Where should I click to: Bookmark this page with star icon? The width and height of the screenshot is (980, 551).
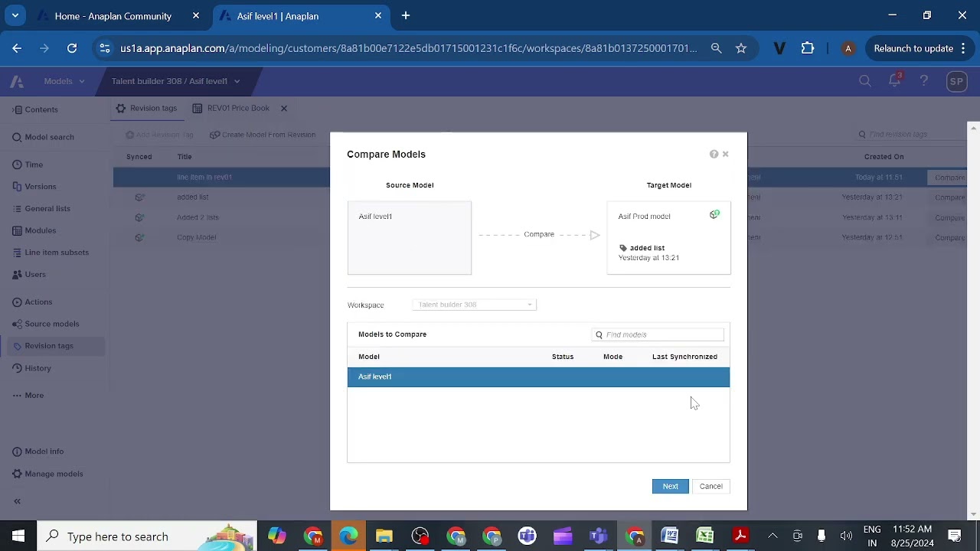click(x=741, y=48)
